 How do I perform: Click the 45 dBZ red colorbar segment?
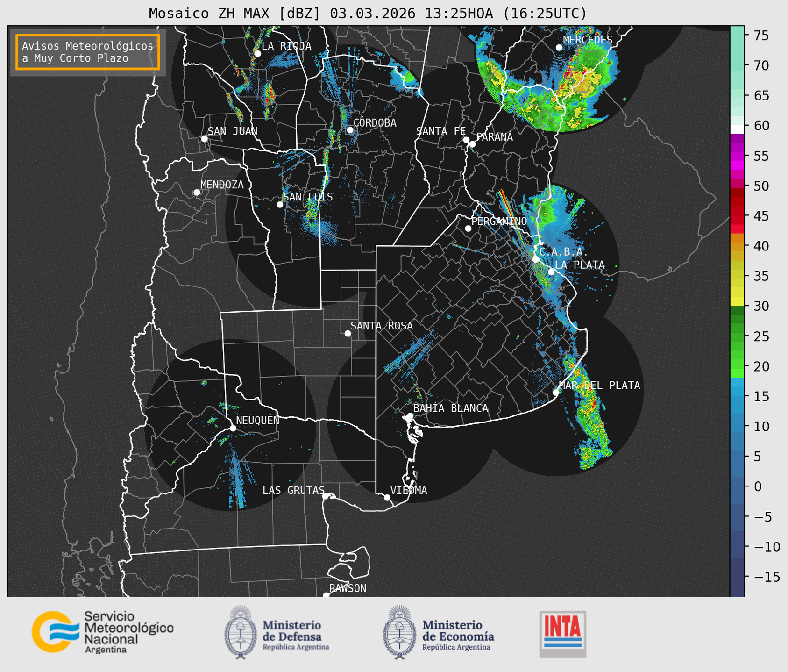pos(737,216)
